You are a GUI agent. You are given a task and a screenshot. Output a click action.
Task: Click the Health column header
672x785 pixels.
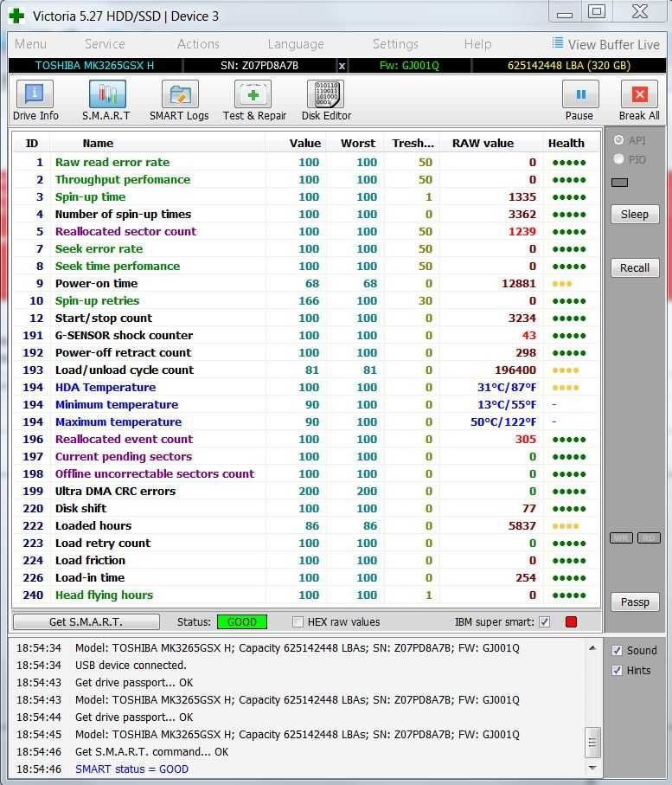pyautogui.click(x=566, y=143)
